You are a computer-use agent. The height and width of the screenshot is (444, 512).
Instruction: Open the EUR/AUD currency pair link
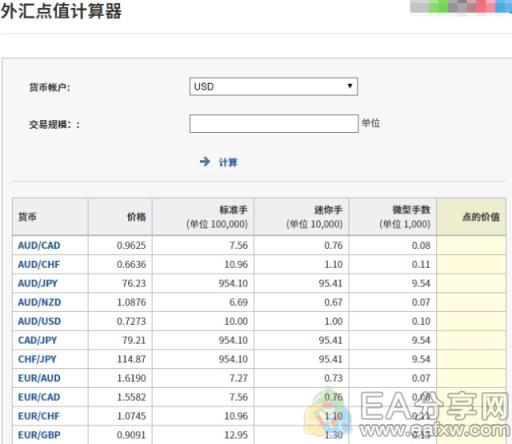point(39,378)
